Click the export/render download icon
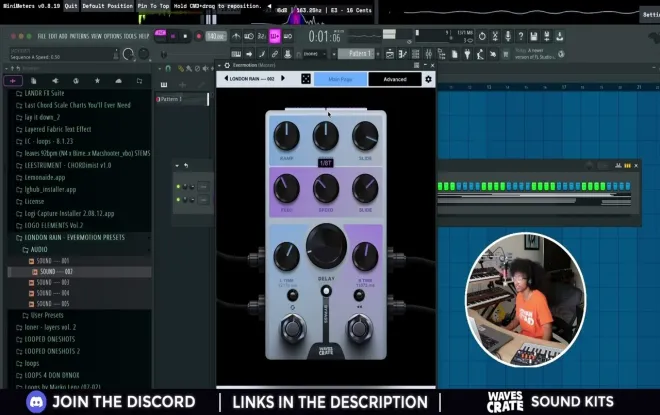This screenshot has width=660, height=415. [x=559, y=36]
